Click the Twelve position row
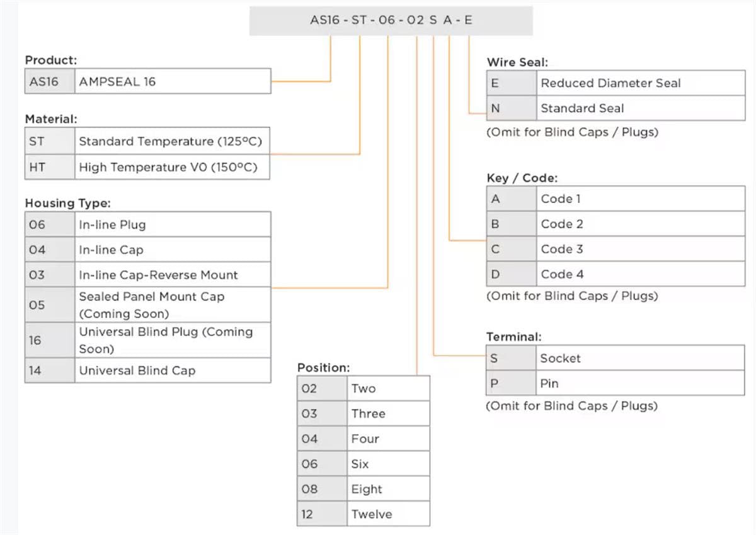 point(364,514)
